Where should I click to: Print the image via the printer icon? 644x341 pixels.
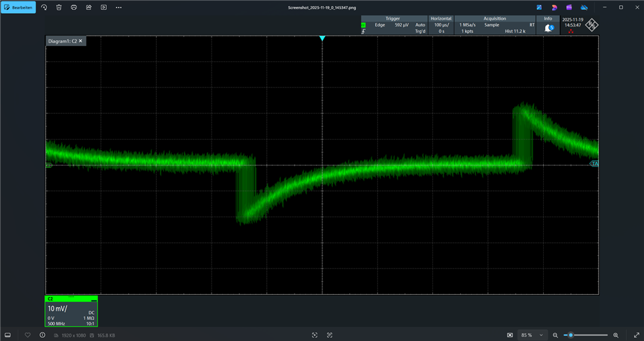click(x=74, y=7)
